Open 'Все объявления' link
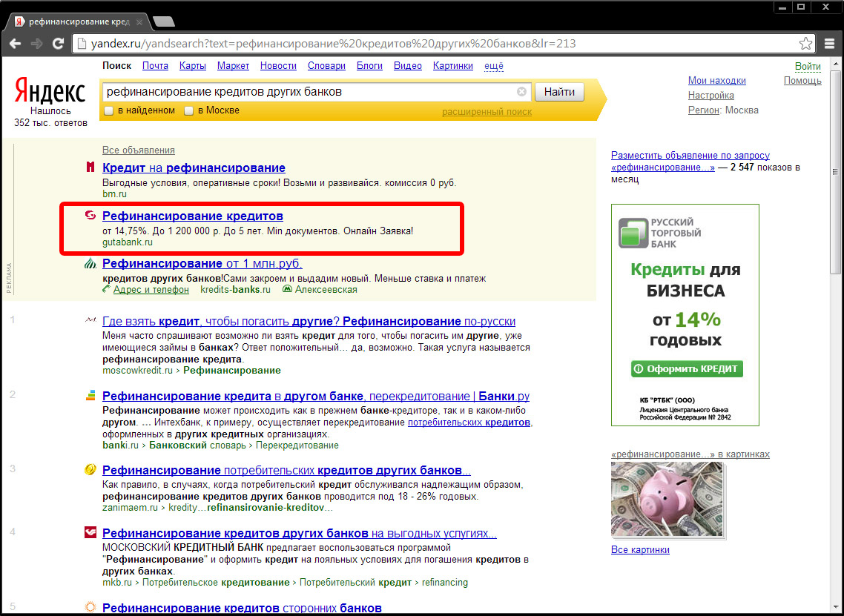 [x=139, y=150]
